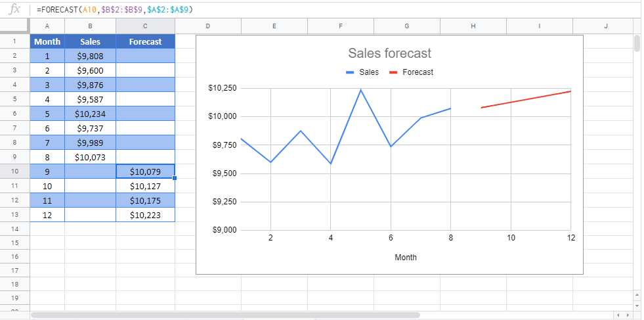Select column A header

47,26
